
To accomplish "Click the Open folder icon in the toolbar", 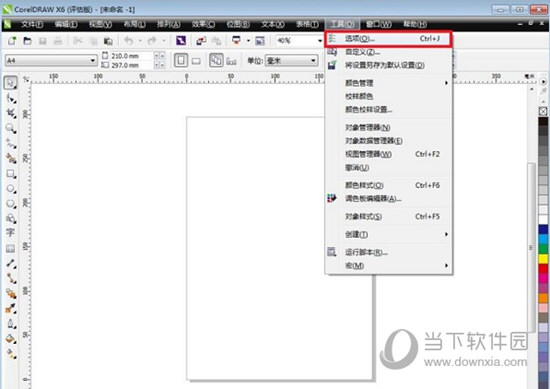I will 27,41.
